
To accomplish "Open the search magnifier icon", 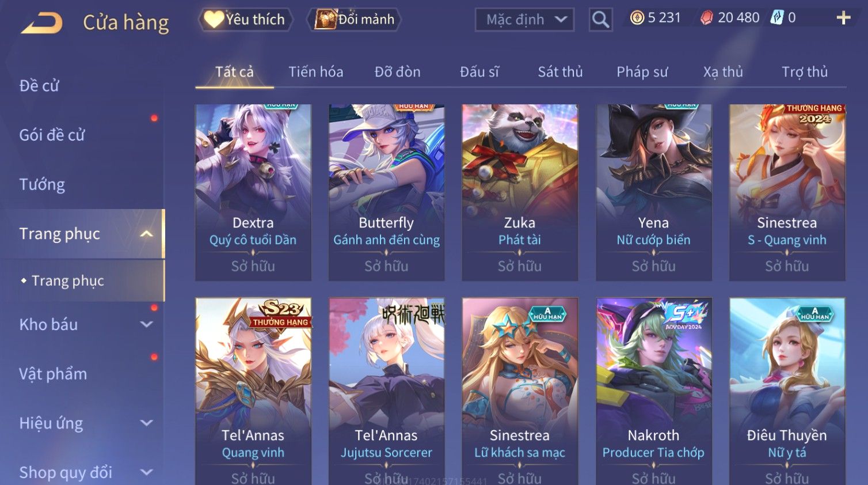I will 600,20.
